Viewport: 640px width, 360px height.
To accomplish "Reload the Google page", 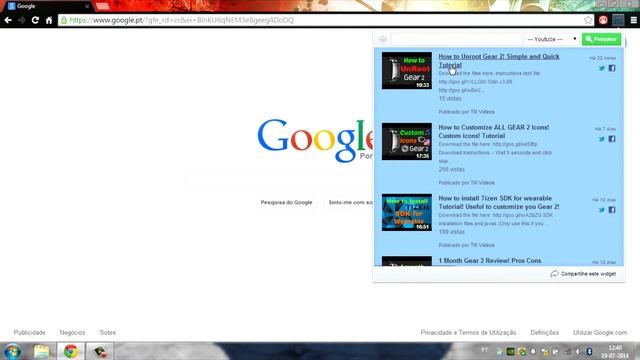I will pyautogui.click(x=35, y=20).
